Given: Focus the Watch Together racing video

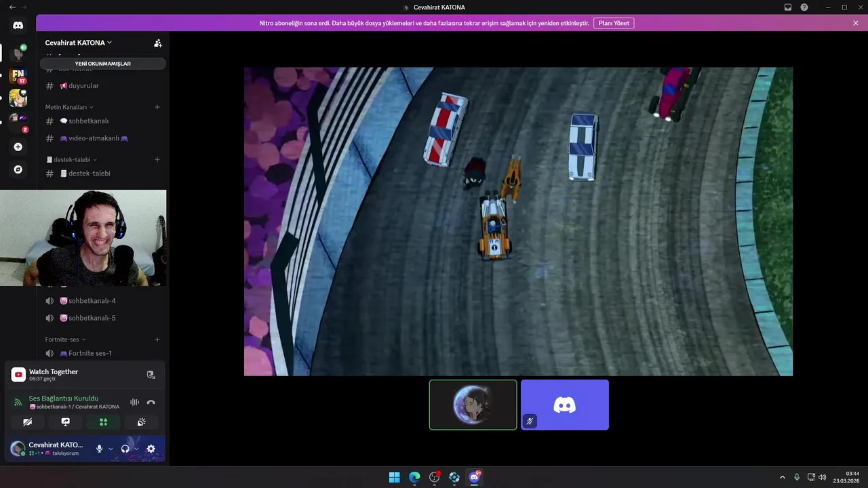Looking at the screenshot, I should click(518, 222).
